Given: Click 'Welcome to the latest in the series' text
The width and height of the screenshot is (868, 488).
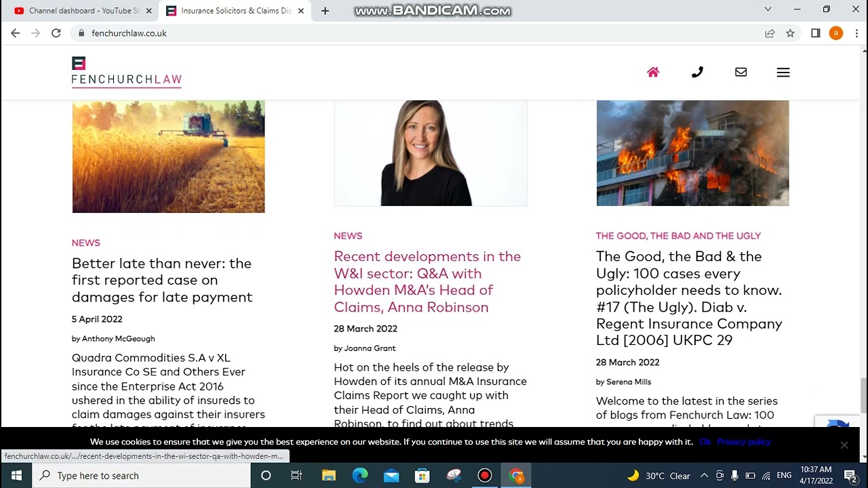Looking at the screenshot, I should tap(687, 401).
